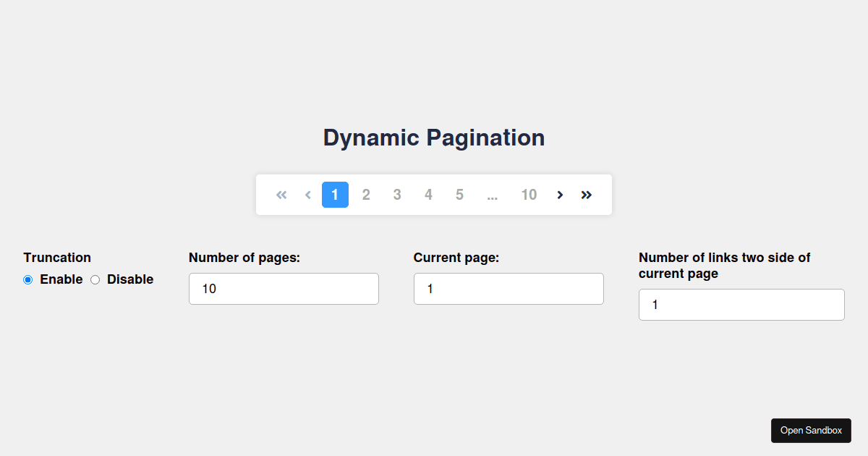Select page 2 in the pagination bar
The width and height of the screenshot is (868, 456).
pos(366,194)
